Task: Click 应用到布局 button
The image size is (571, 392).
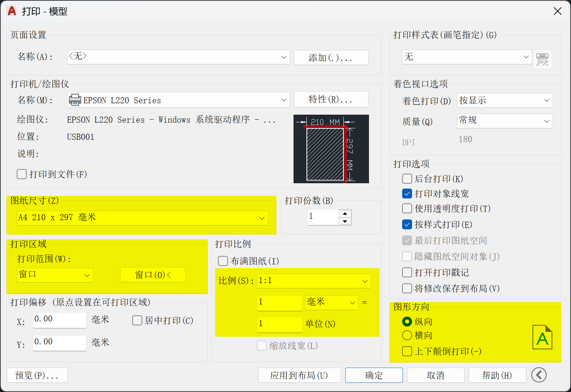Action: click(299, 375)
